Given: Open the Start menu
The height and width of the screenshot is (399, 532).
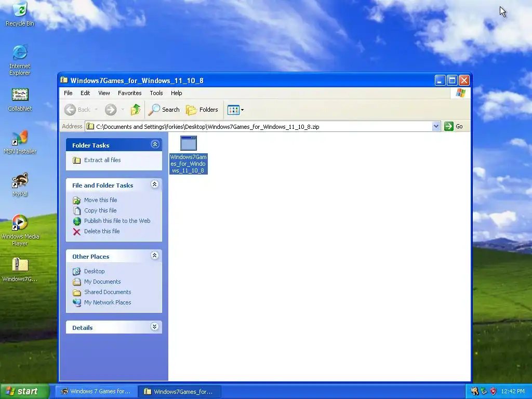Looking at the screenshot, I should (x=24, y=391).
